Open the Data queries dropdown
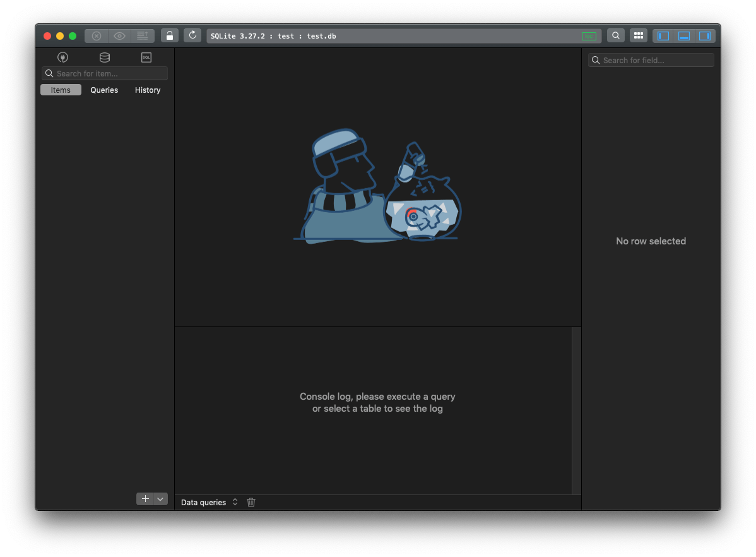The width and height of the screenshot is (756, 557). pyautogui.click(x=209, y=503)
